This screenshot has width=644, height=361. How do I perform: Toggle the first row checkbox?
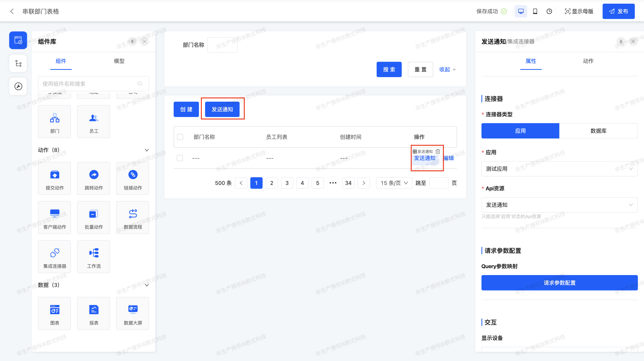point(180,158)
